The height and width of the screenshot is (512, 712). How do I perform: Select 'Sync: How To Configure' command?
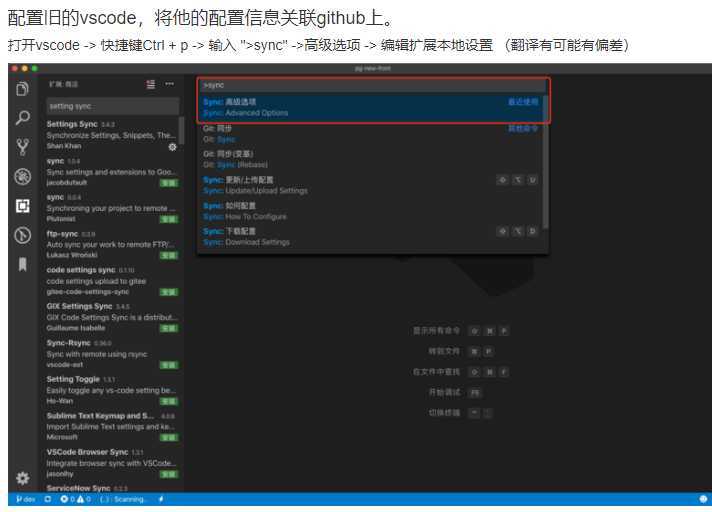point(371,211)
